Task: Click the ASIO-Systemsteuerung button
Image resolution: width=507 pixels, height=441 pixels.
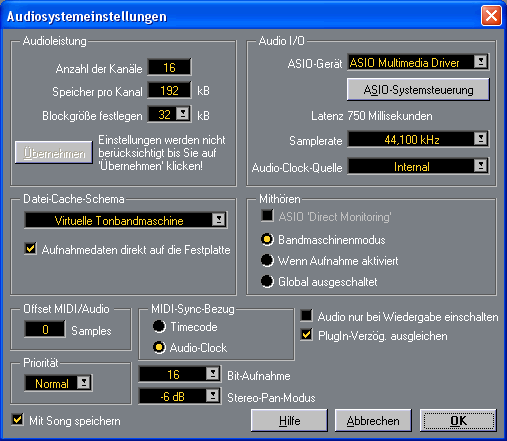Action: point(418,90)
